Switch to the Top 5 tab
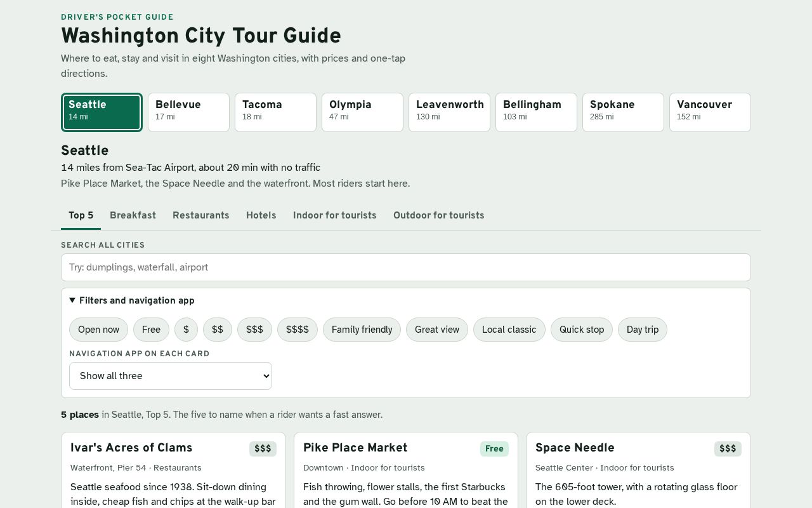The width and height of the screenshot is (812, 508). click(x=81, y=216)
